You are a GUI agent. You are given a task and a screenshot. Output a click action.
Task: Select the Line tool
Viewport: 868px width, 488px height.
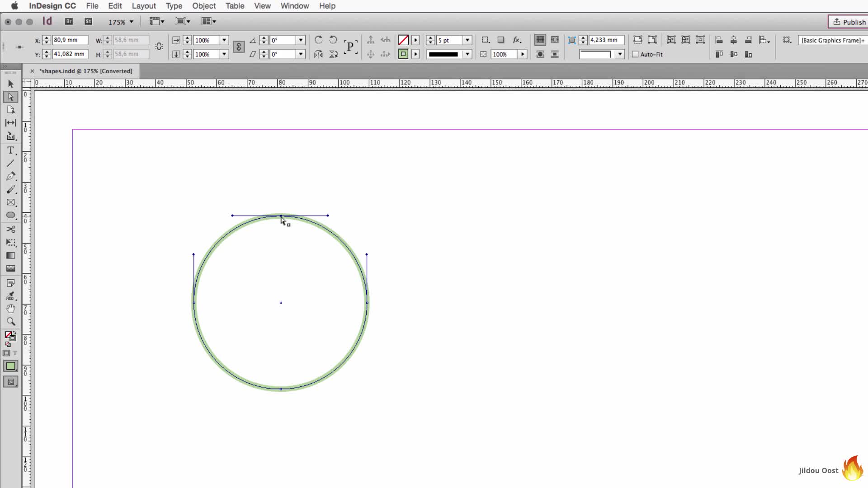pyautogui.click(x=11, y=163)
